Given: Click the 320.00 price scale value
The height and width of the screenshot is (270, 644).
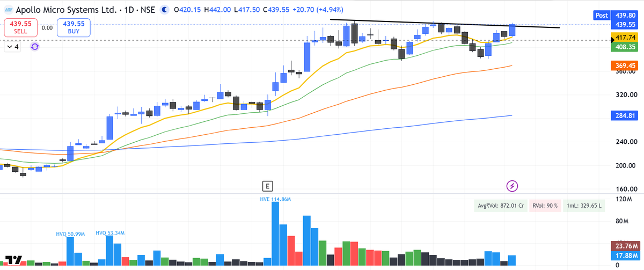Looking at the screenshot, I should click(x=626, y=95).
